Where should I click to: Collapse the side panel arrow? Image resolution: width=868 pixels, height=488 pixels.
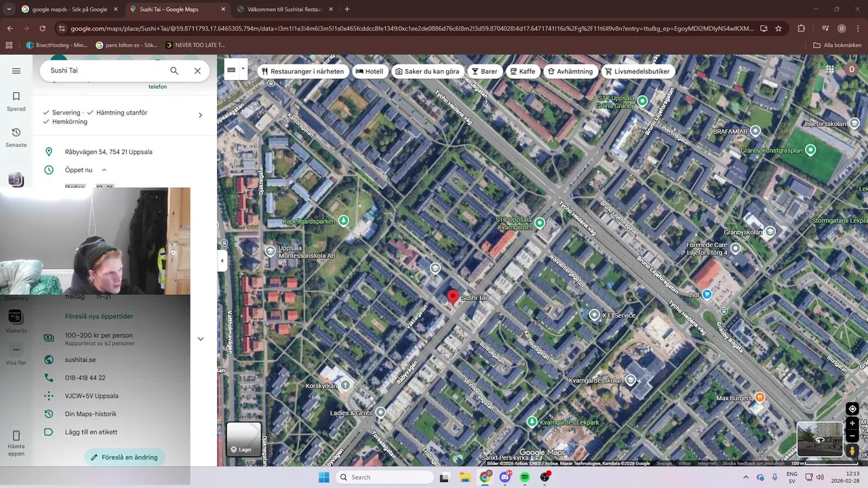(222, 261)
